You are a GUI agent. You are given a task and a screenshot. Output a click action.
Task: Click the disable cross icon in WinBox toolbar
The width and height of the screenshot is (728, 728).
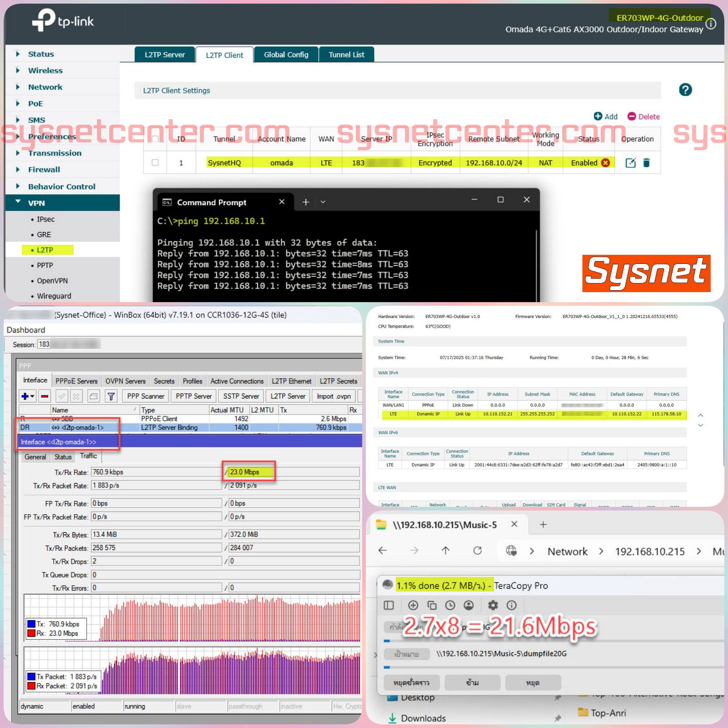(x=76, y=396)
